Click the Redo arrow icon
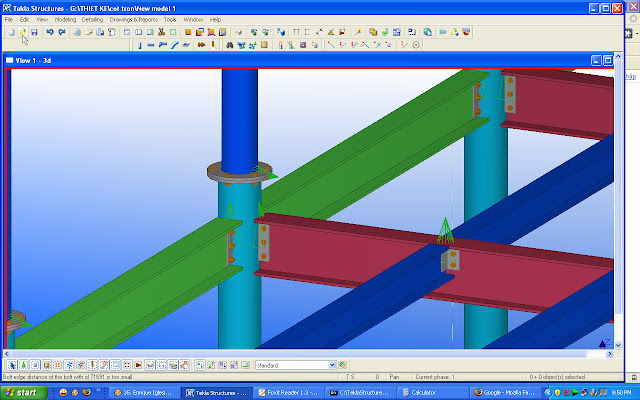The height and width of the screenshot is (400, 640). point(62,32)
